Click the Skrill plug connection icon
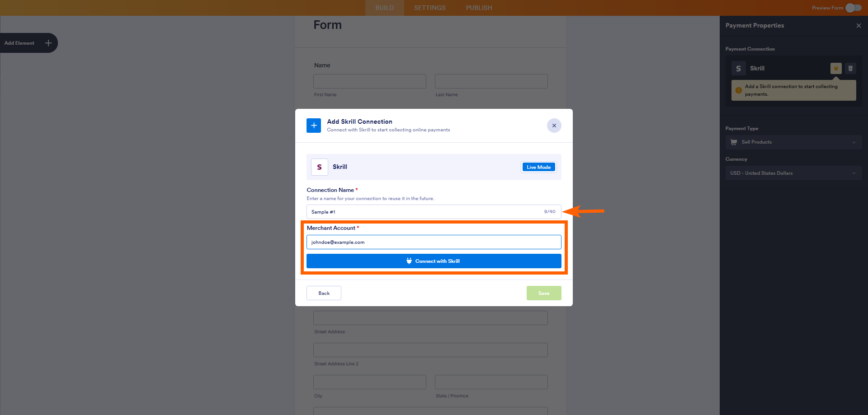 (x=835, y=68)
